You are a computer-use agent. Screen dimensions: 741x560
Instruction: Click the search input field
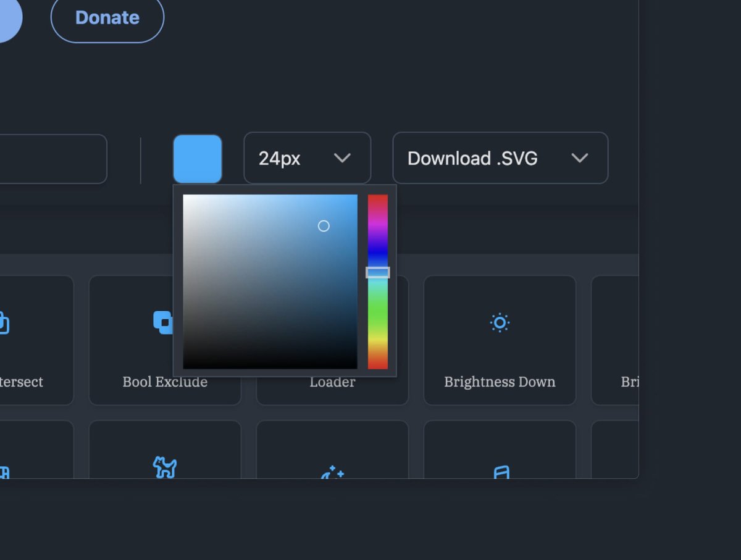54,159
